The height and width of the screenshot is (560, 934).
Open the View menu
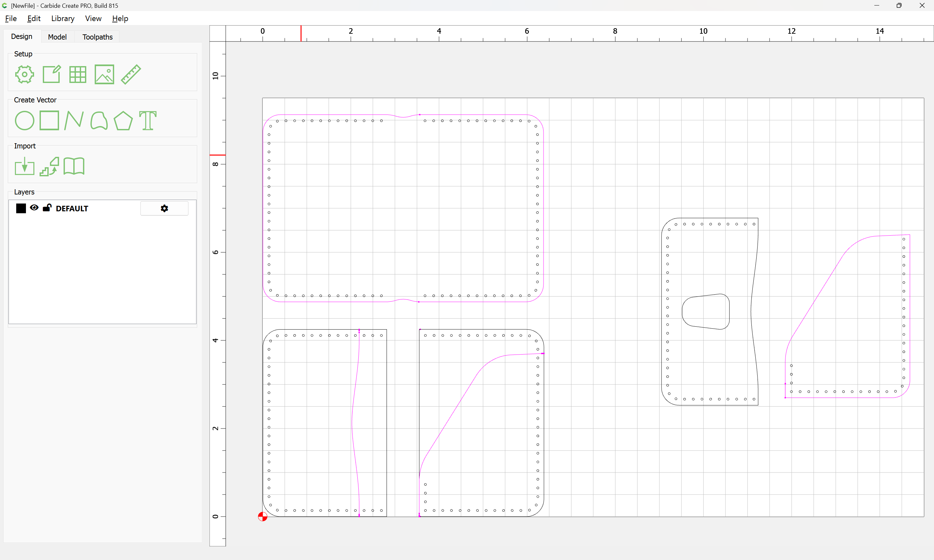click(93, 18)
